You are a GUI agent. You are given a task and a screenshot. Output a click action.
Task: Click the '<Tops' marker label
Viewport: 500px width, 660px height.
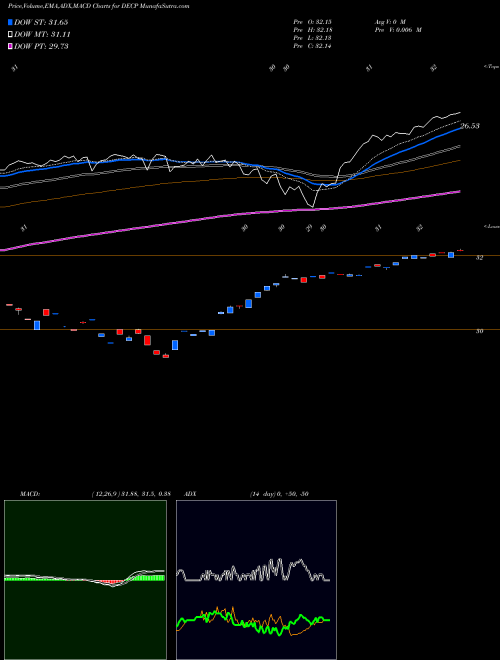coord(492,67)
